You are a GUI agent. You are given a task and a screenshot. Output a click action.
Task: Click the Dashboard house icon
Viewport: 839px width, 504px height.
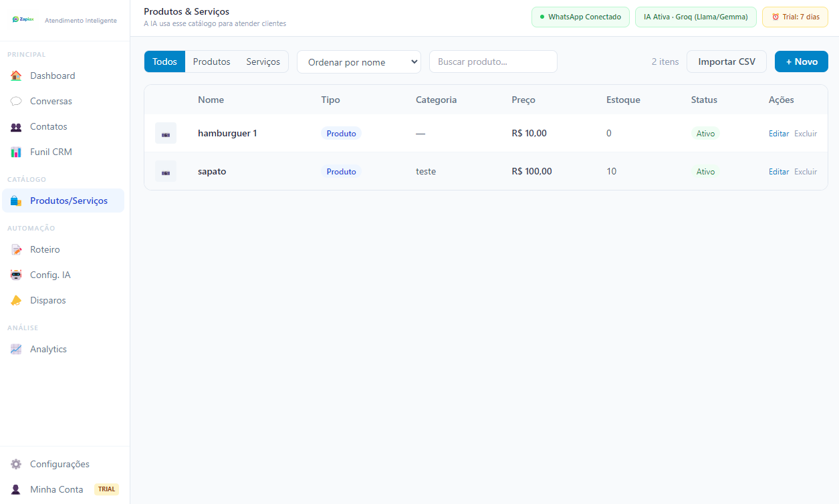pyautogui.click(x=16, y=76)
